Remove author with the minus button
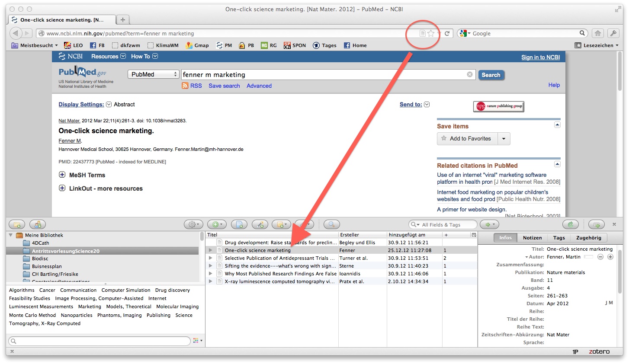This screenshot has height=364, width=629. click(x=600, y=257)
